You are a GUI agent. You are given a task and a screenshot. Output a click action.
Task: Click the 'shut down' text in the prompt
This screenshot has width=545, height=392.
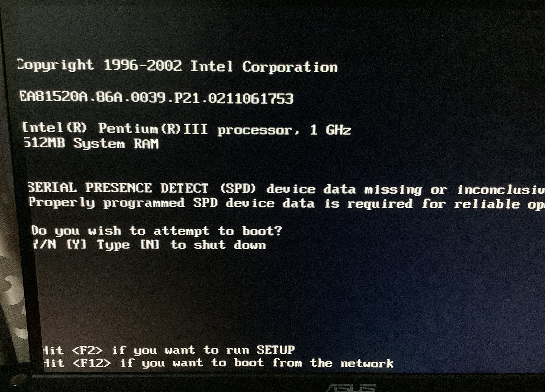230,245
